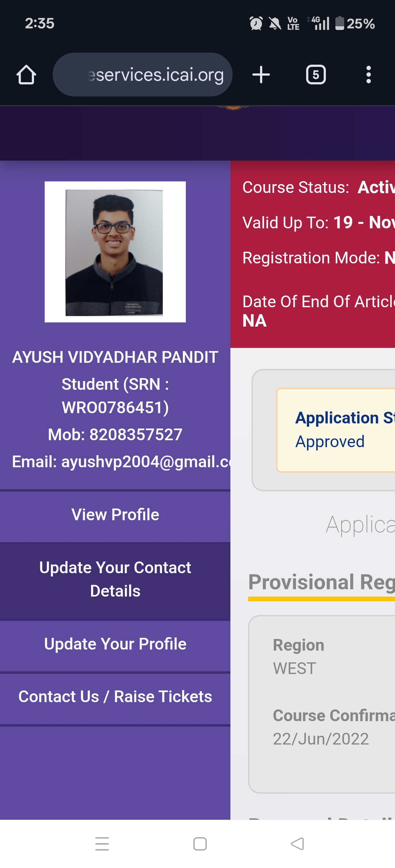Tap the student profile photo
The image size is (395, 868).
[115, 252]
